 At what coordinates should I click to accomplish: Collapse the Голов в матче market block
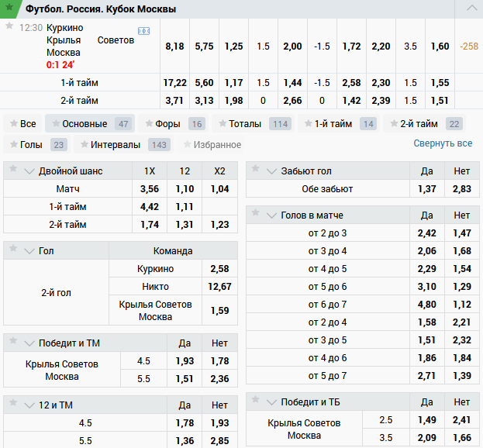[x=271, y=215]
